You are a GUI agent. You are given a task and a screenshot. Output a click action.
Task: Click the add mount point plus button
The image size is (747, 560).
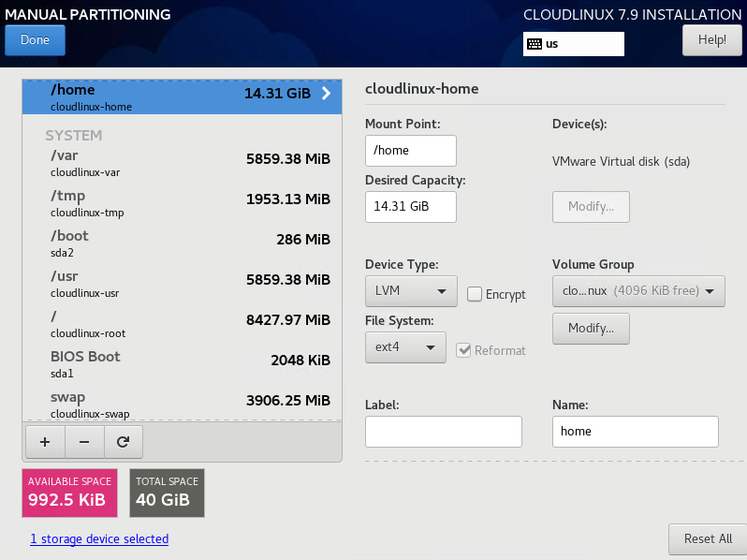[45, 442]
